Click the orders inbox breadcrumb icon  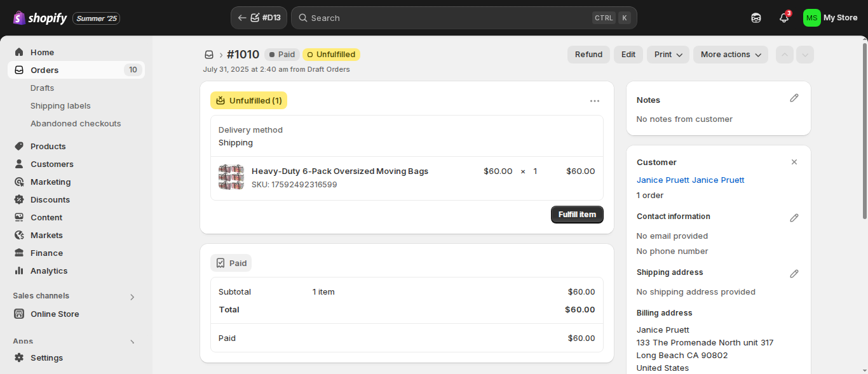click(209, 55)
